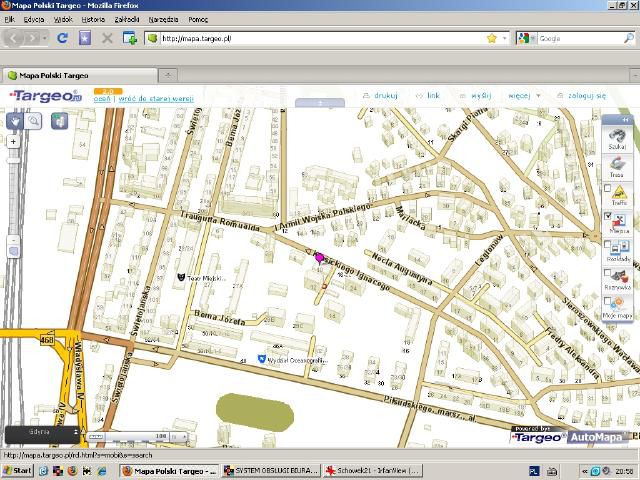Click the Google search magnifier icon
Image resolution: width=640 pixels, height=480 pixels.
pyautogui.click(x=629, y=38)
